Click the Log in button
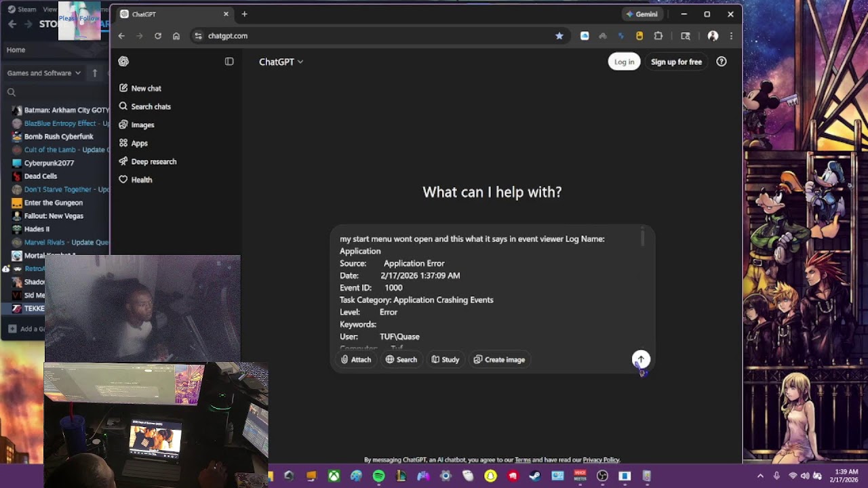Image resolution: width=868 pixels, height=488 pixels. tap(624, 62)
